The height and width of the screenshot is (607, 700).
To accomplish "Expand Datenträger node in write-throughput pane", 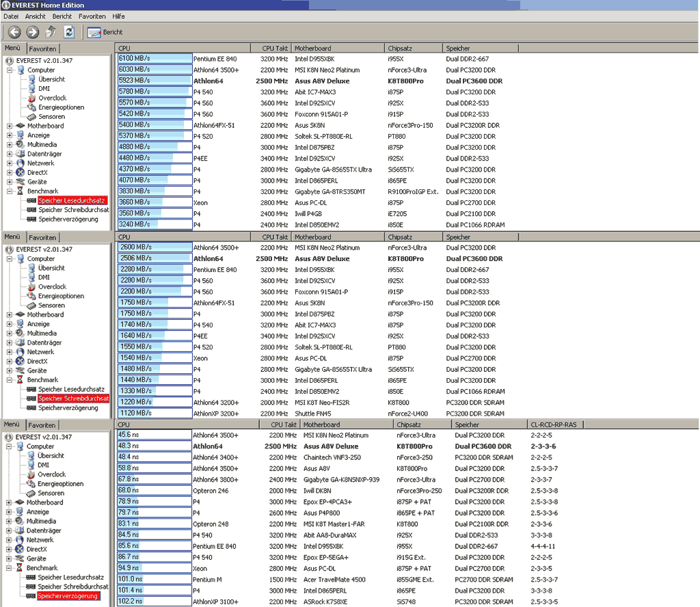I will pyautogui.click(x=10, y=342).
